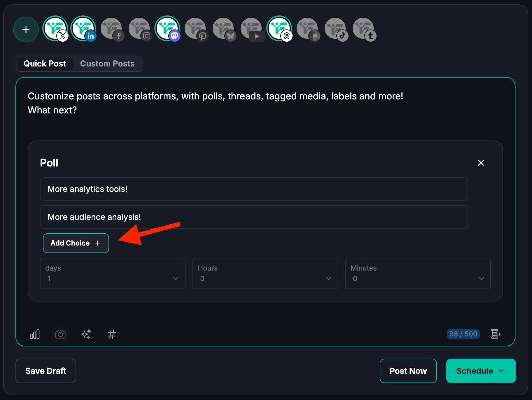The height and width of the screenshot is (400, 532).
Task: Open the Minutes duration dropdown
Action: pos(418,273)
